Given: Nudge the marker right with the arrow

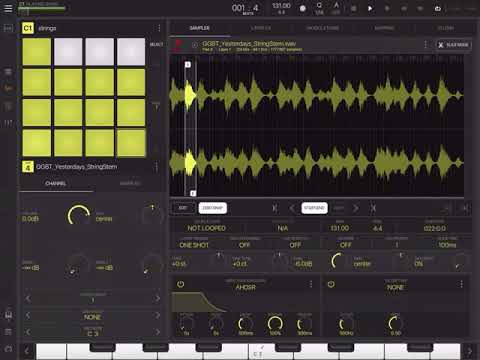Looking at the screenshot, I should [x=356, y=208].
